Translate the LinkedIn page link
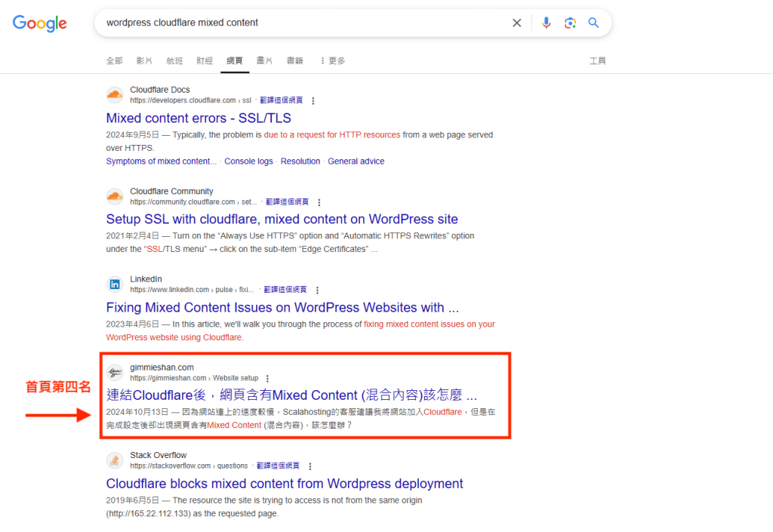This screenshot has width=773, height=532. point(285,290)
